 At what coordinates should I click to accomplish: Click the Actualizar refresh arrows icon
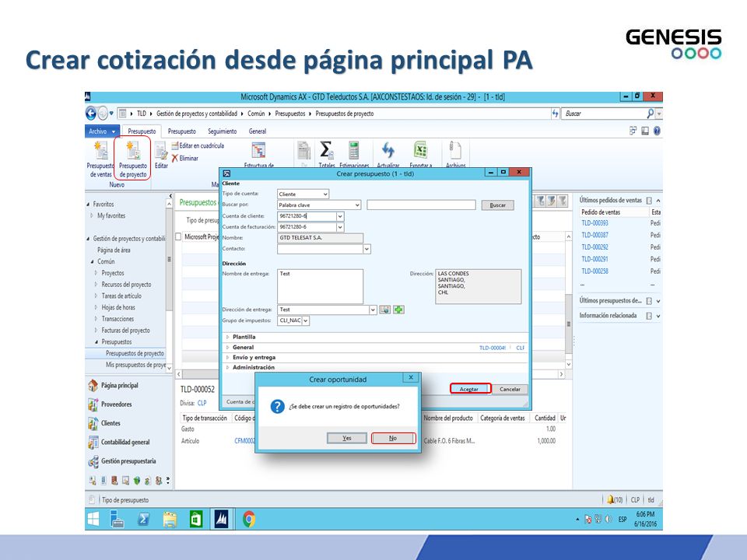pyautogui.click(x=388, y=150)
